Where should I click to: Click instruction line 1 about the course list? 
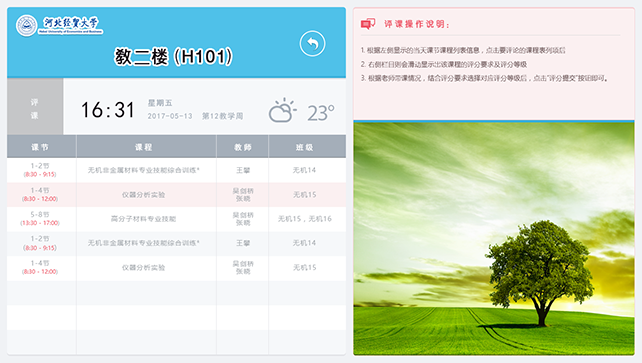[463, 50]
